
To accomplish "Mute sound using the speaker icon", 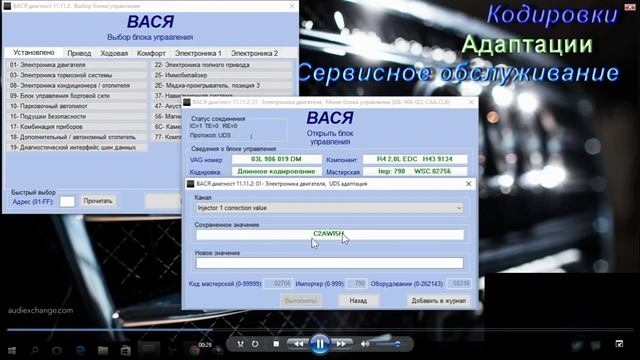I will pyautogui.click(x=365, y=344).
